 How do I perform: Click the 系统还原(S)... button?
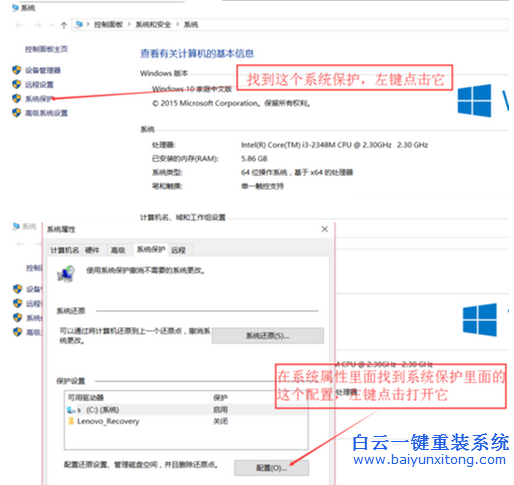(268, 336)
